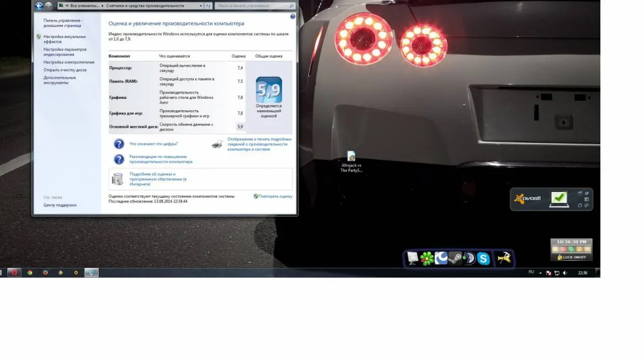Open 'Дополнительные инструменты' link

tap(60, 80)
